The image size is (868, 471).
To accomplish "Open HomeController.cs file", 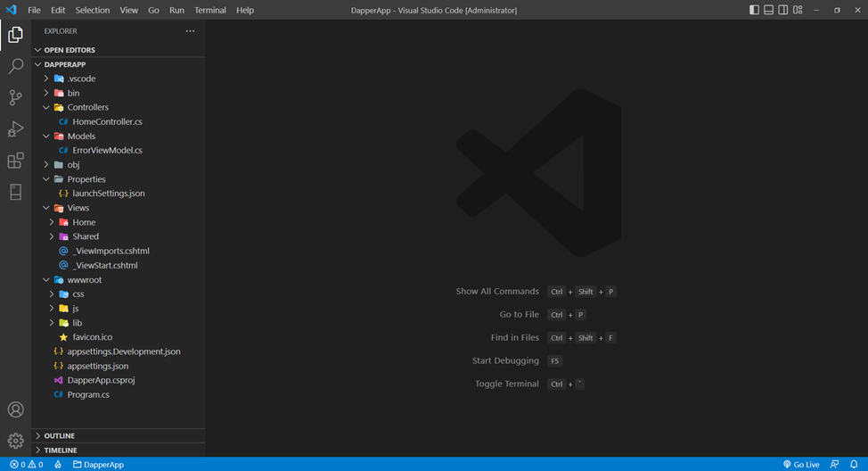I will point(107,121).
